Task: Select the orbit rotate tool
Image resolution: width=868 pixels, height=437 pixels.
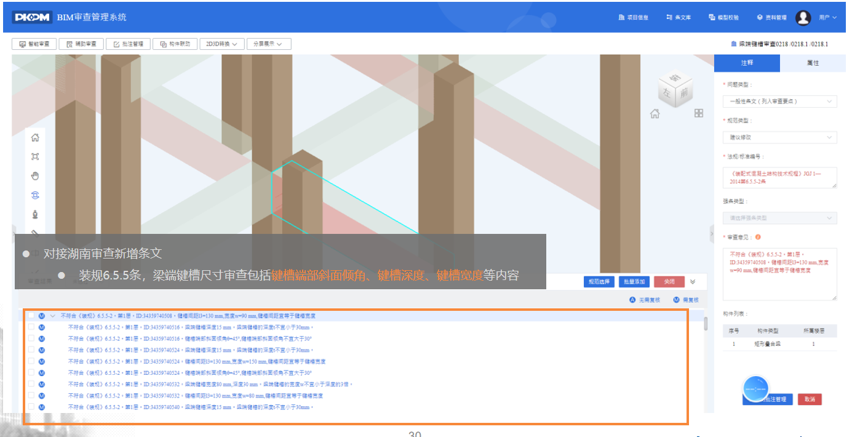Action: pyautogui.click(x=35, y=195)
